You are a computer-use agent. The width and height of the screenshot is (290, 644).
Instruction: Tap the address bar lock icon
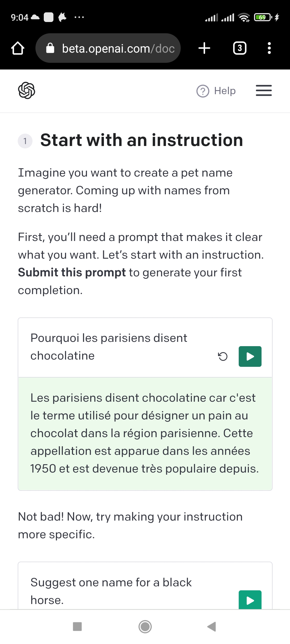coord(50,49)
